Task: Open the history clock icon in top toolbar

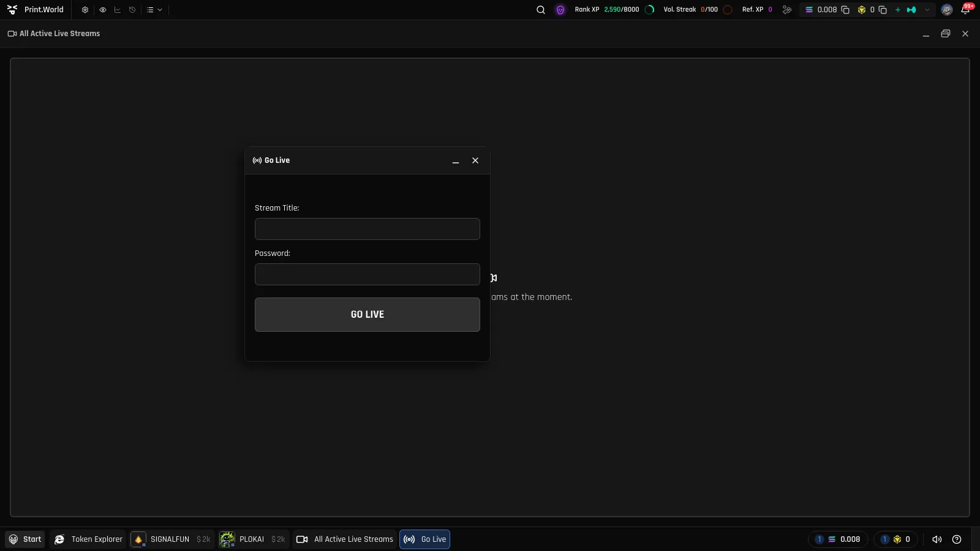Action: click(132, 10)
